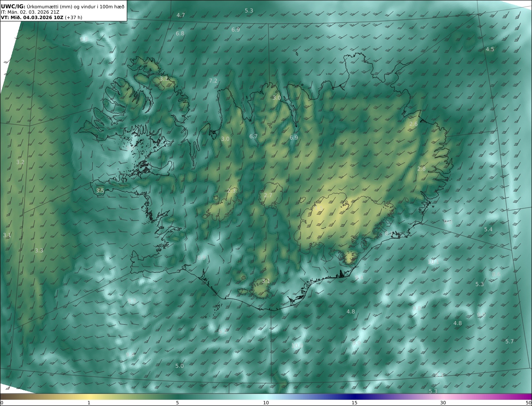The height and width of the screenshot is (406, 532).
Task: Click the colorbar tick label "15"
Action: pos(355,403)
